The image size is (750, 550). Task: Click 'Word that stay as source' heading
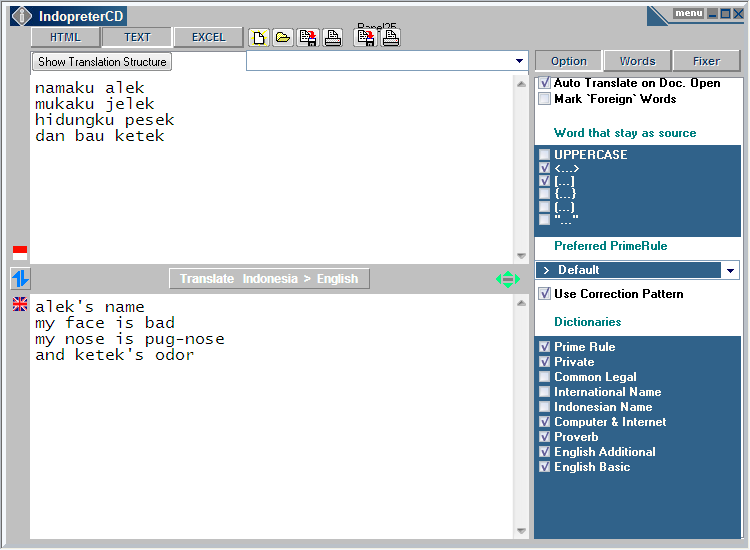625,133
